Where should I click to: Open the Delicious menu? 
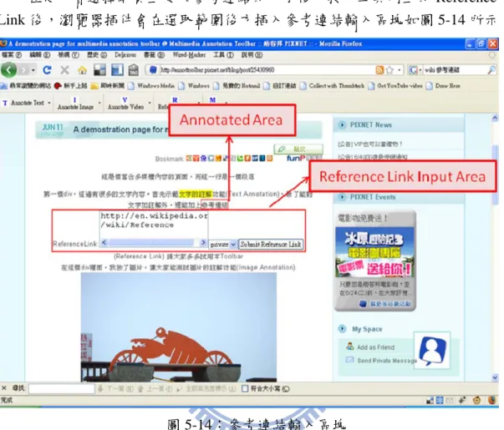(x=125, y=55)
